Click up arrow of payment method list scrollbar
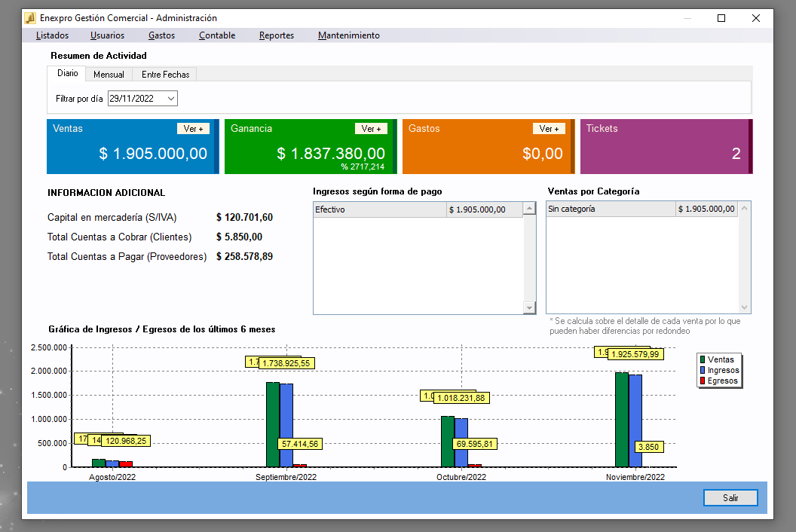796x532 pixels. [x=529, y=208]
